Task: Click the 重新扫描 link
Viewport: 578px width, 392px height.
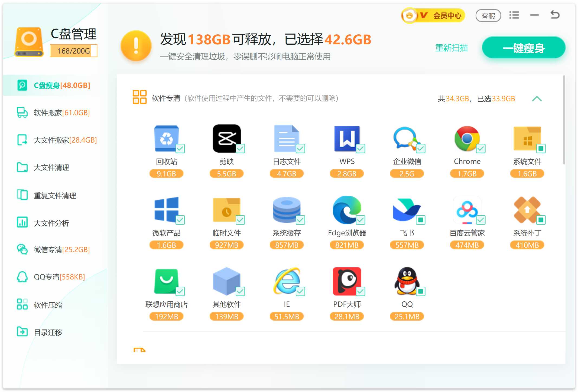Action: [x=451, y=48]
